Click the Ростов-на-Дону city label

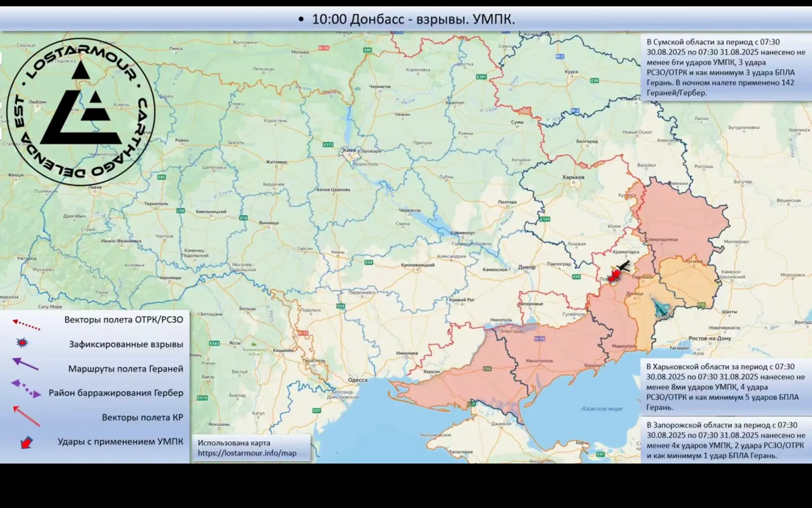tap(710, 338)
